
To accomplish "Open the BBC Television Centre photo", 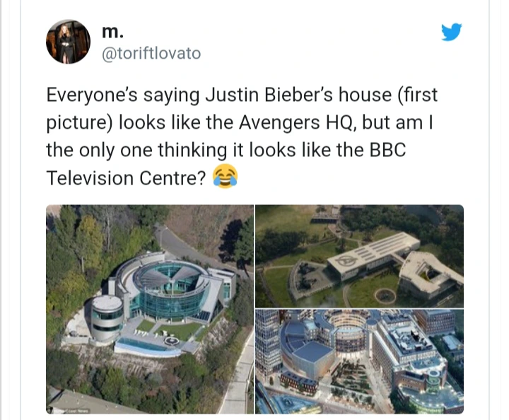I will tap(359, 361).
